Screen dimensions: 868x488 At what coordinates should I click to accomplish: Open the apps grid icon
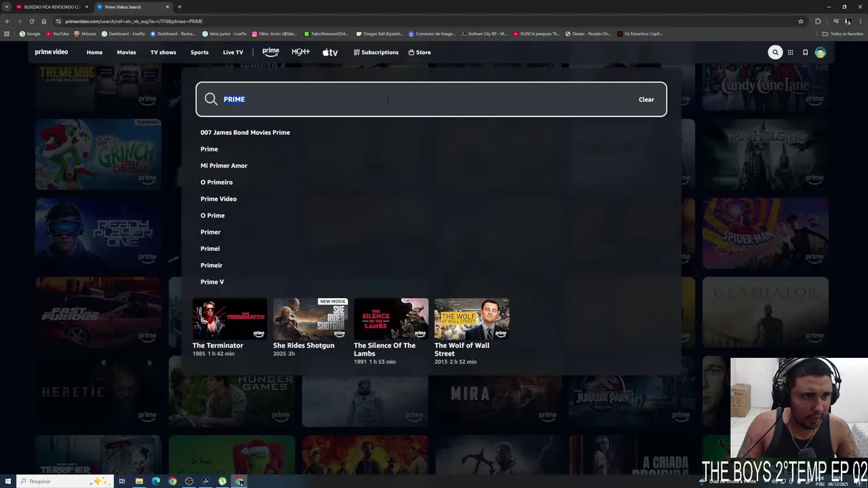tap(790, 52)
